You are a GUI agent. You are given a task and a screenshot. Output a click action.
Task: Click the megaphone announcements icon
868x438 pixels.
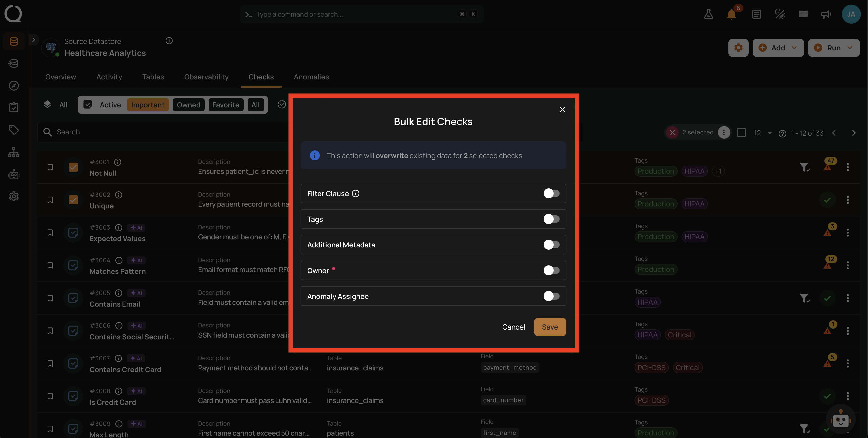click(x=826, y=14)
